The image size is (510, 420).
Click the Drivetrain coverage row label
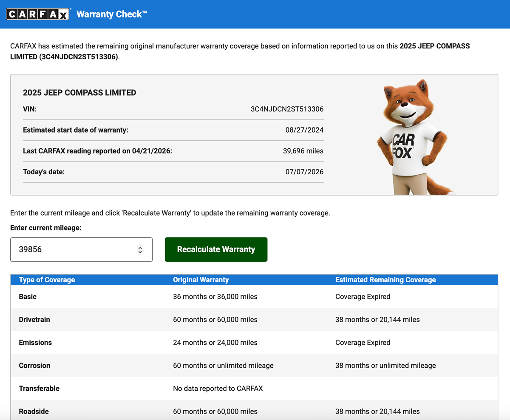[x=34, y=320]
